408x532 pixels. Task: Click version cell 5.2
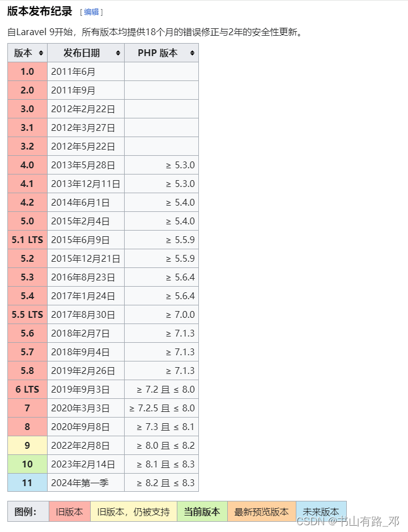tap(28, 258)
